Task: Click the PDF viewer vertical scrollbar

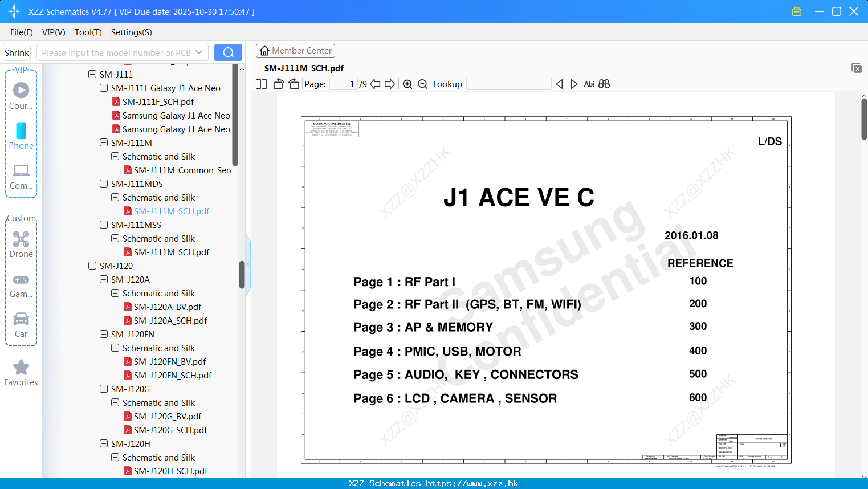Action: (864, 119)
